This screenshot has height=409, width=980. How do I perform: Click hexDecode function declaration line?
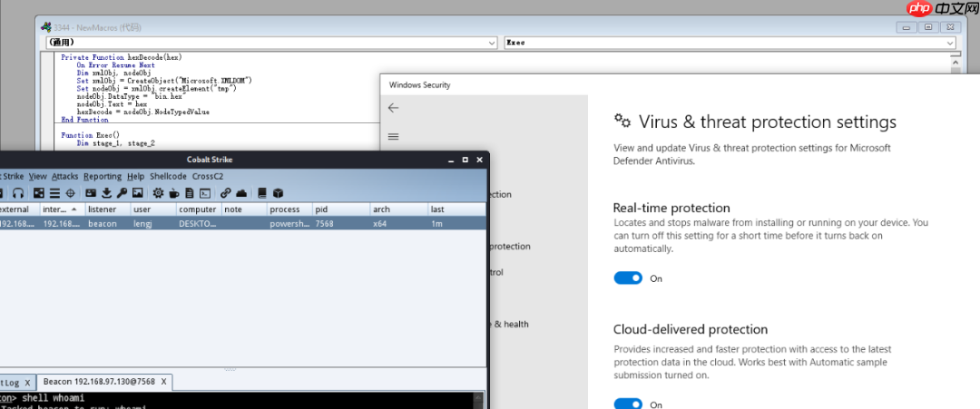[122, 57]
